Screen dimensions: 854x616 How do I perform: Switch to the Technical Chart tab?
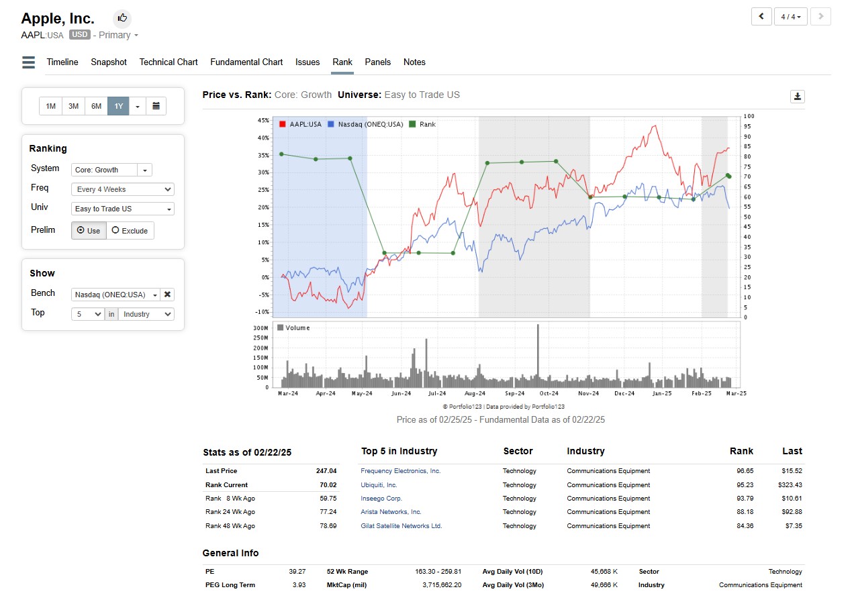point(169,62)
